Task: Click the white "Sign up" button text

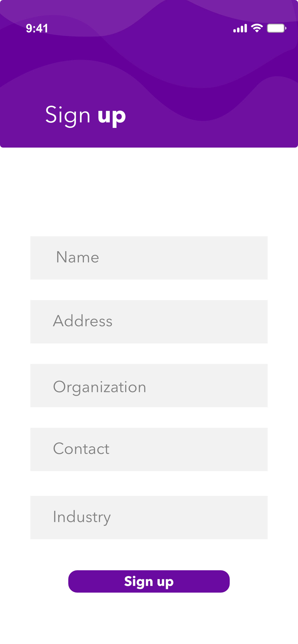Action: (x=149, y=582)
